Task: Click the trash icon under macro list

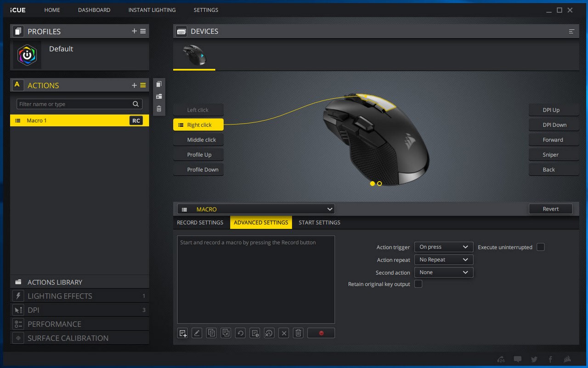Action: pyautogui.click(x=298, y=333)
